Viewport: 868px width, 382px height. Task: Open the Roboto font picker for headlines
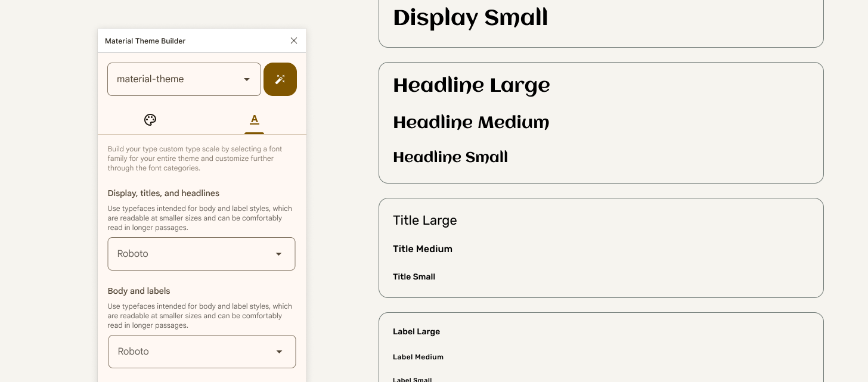pyautogui.click(x=201, y=254)
